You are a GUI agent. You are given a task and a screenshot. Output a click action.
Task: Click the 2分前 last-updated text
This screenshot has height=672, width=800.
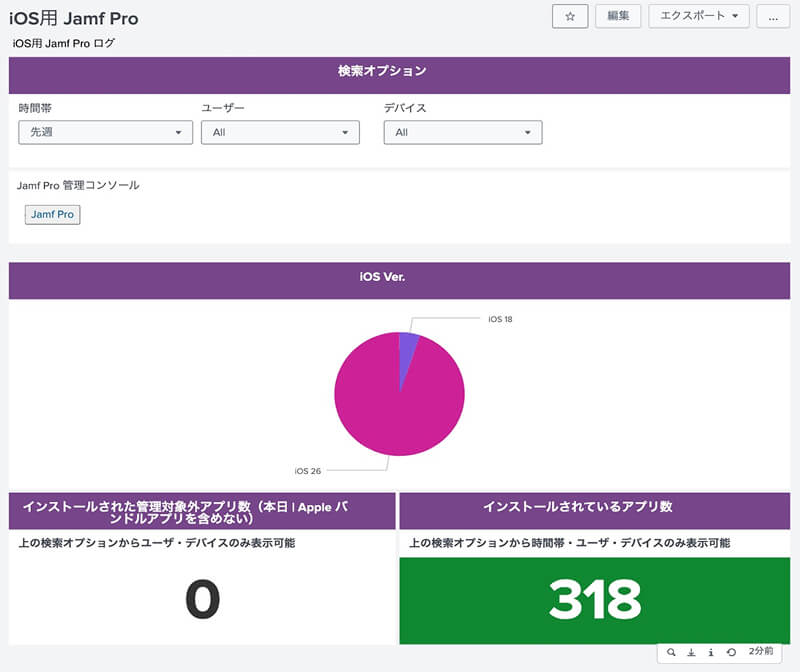pyautogui.click(x=761, y=651)
